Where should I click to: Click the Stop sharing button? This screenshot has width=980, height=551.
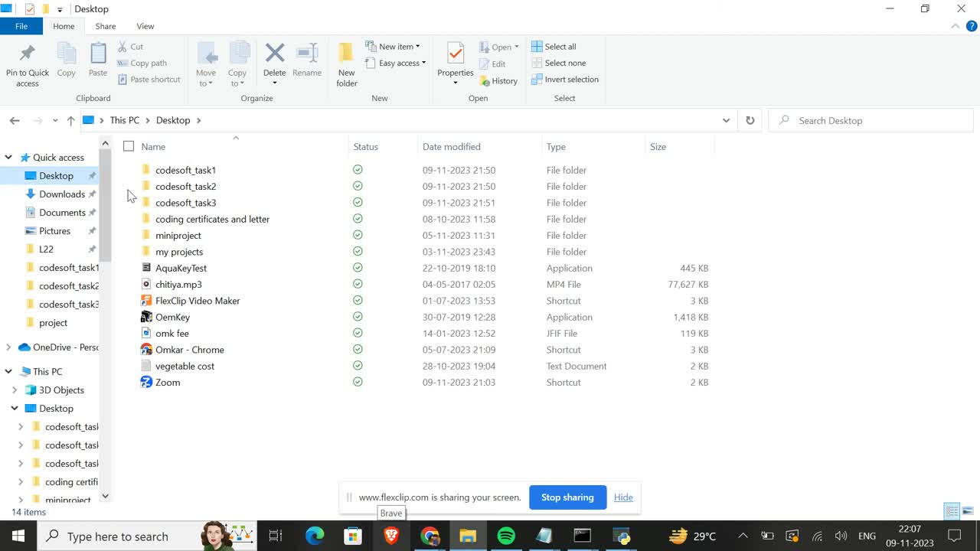567,497
